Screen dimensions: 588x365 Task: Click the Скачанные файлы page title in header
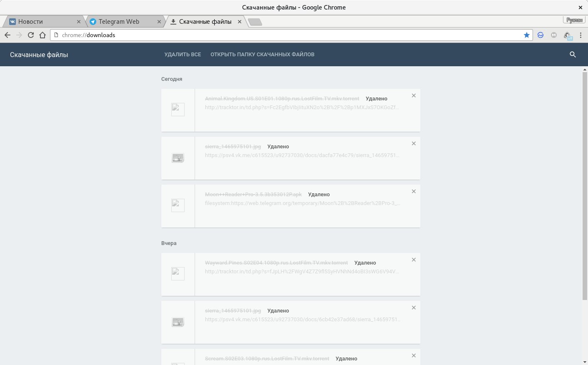[x=39, y=55]
